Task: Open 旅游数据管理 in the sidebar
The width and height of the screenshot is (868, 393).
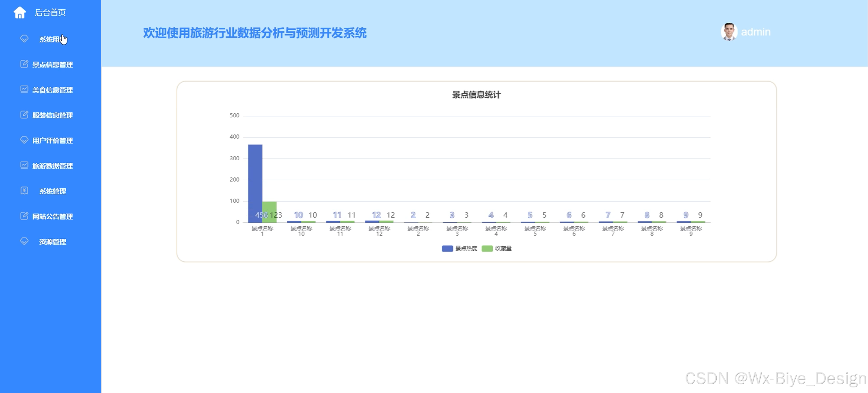Action: pos(52,166)
